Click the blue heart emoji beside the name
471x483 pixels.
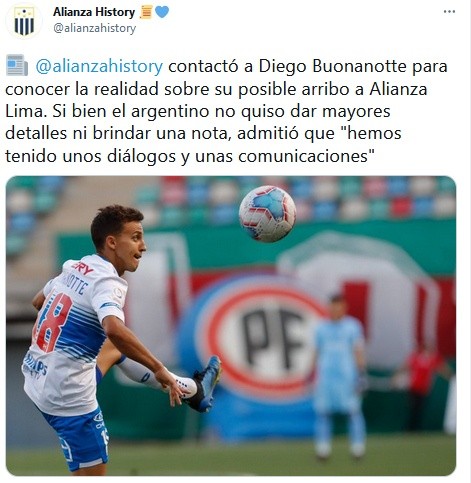pos(162,12)
